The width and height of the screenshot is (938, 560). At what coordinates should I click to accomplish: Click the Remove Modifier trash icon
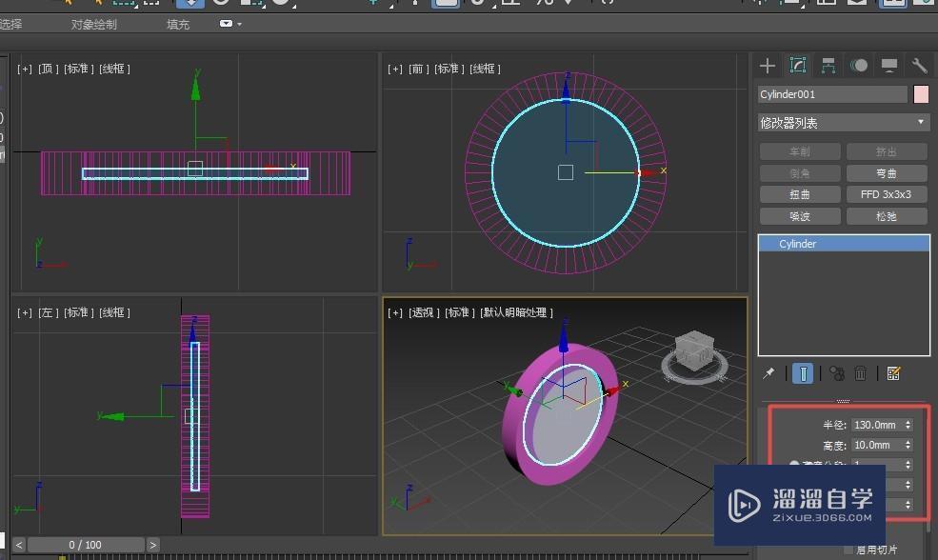pos(861,373)
